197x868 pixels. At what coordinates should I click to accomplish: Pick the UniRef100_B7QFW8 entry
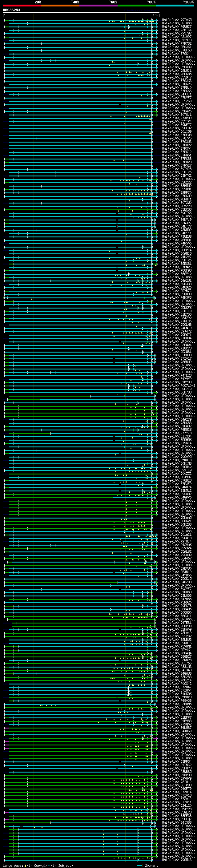coord(177,135)
